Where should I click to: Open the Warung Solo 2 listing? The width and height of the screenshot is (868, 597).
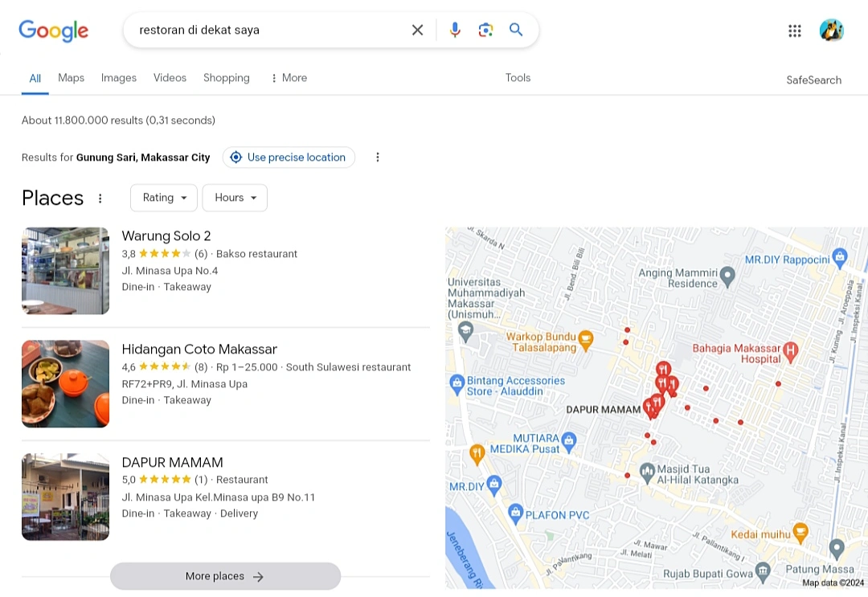(x=166, y=235)
